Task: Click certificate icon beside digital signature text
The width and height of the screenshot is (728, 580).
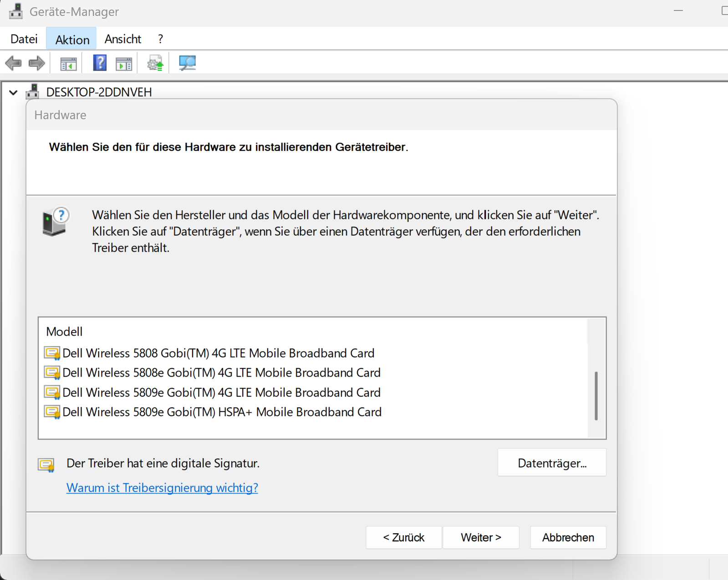Action: 46,465
